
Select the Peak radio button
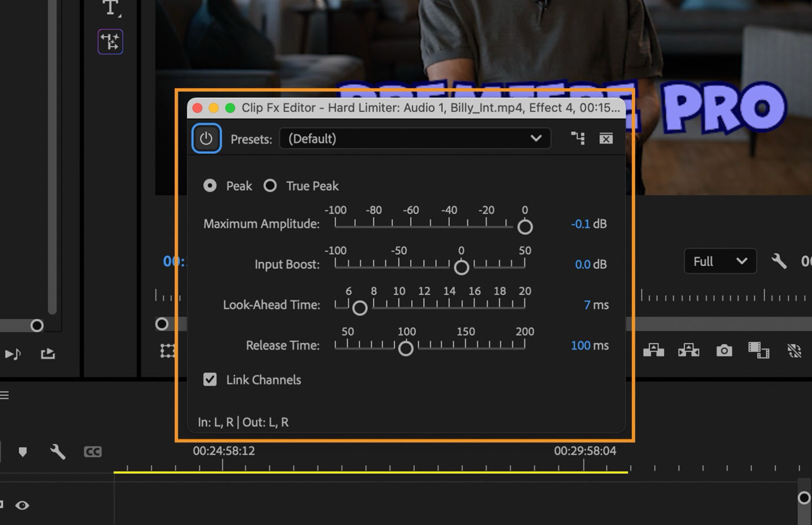[209, 185]
